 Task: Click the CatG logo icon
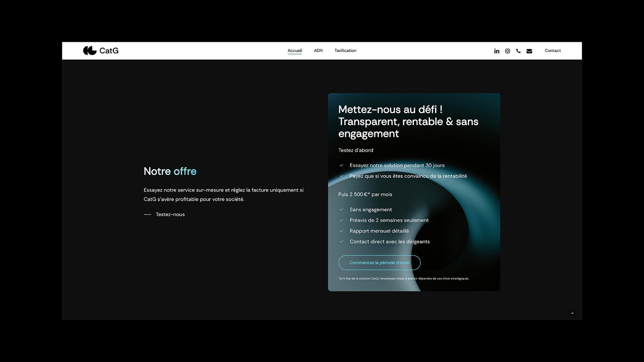(x=89, y=51)
